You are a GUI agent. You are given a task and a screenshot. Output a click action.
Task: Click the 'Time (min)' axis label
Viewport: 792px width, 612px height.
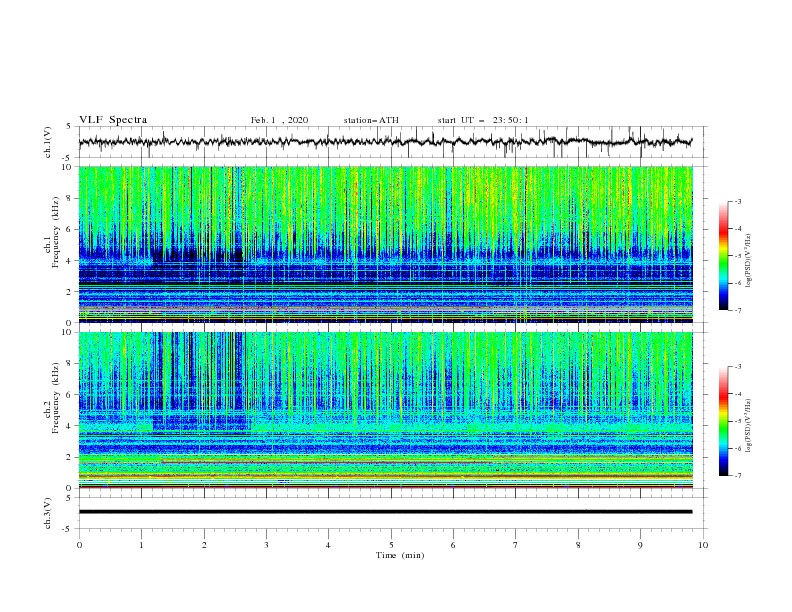400,555
